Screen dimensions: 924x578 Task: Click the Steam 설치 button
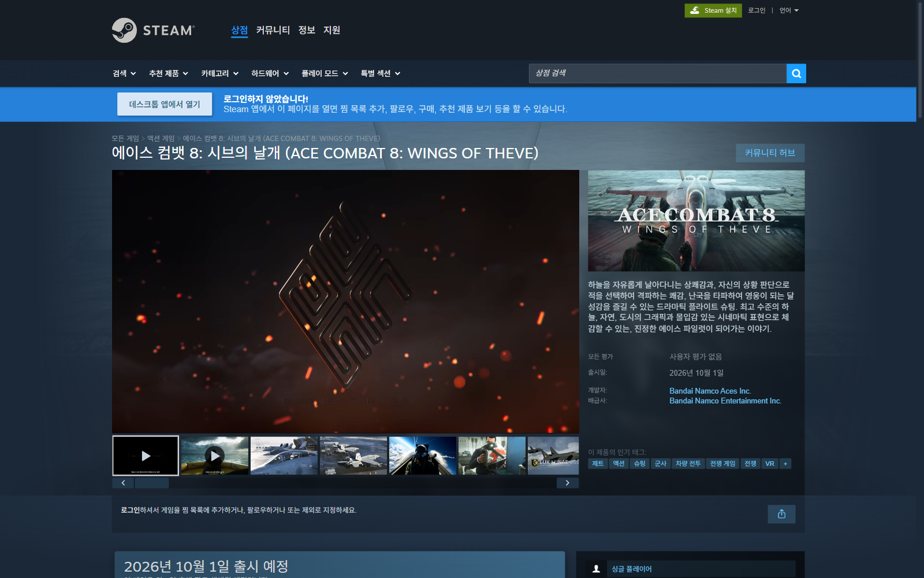[713, 10]
